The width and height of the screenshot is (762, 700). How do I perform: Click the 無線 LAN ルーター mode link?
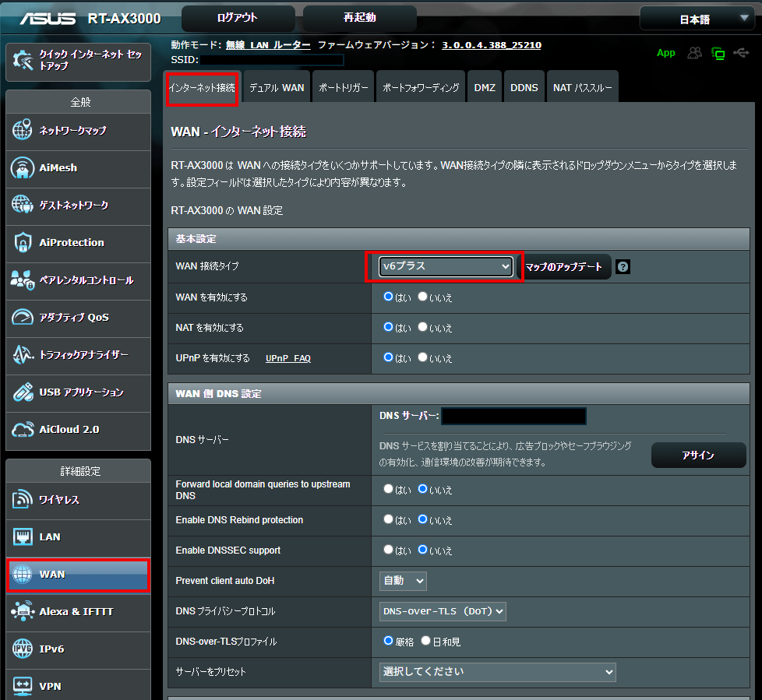(x=268, y=44)
